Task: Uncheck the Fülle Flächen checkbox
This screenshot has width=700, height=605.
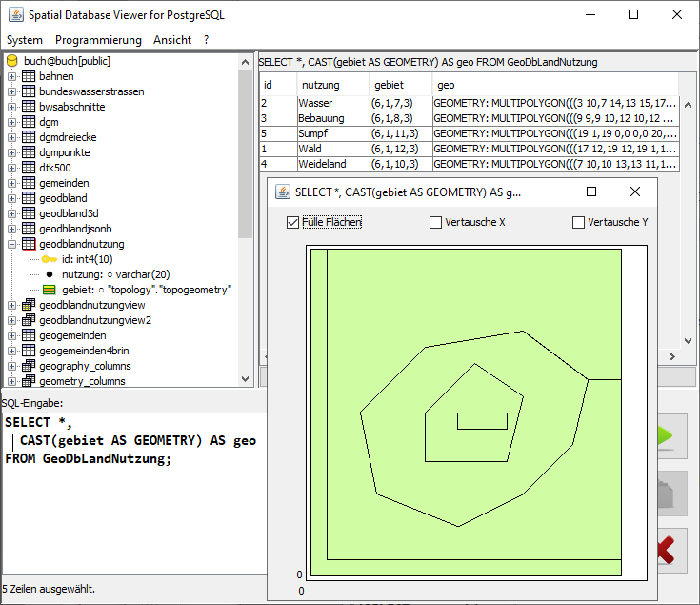Action: 293,222
